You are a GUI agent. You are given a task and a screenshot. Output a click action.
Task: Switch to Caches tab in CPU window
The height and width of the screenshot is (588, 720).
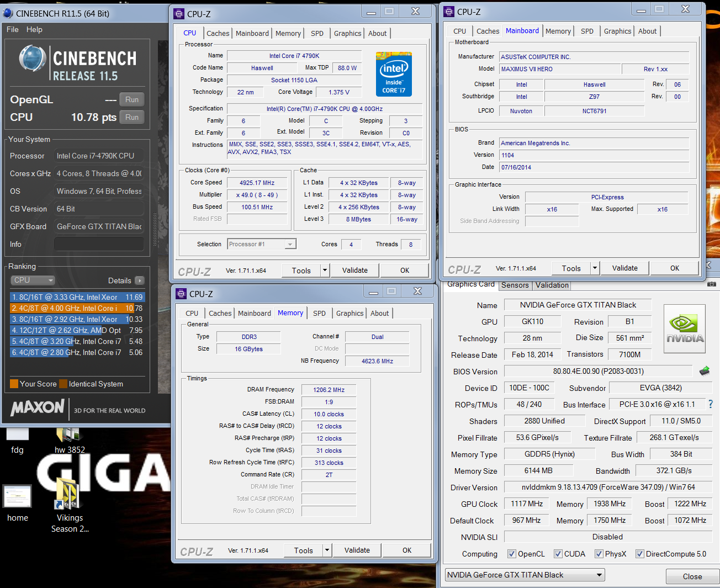[x=218, y=33]
